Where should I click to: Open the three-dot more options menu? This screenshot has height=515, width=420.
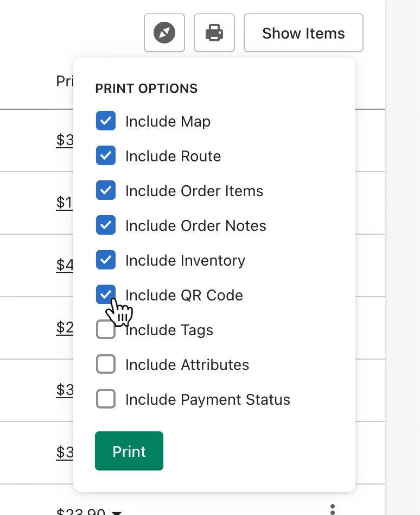[x=333, y=510]
